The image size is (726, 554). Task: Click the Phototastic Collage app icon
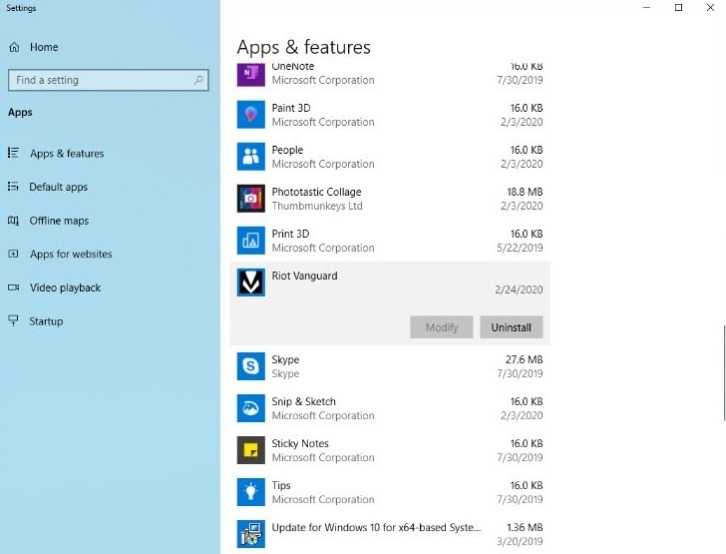250,198
